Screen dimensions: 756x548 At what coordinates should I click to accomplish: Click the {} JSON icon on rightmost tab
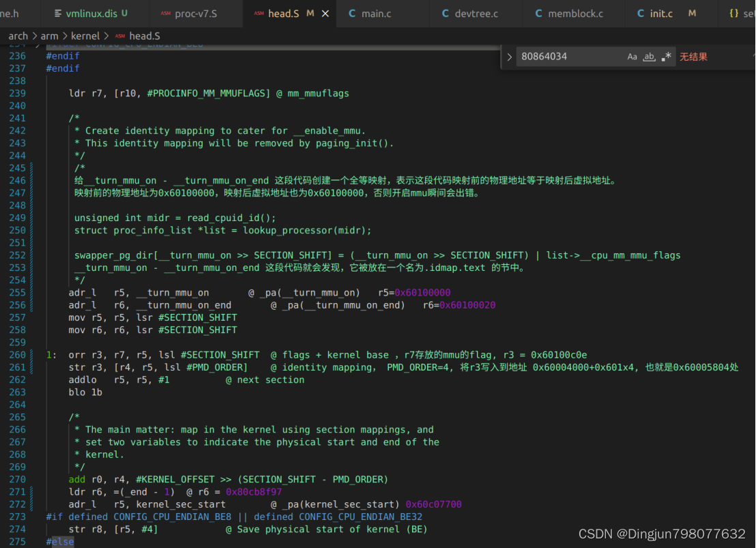pos(735,13)
